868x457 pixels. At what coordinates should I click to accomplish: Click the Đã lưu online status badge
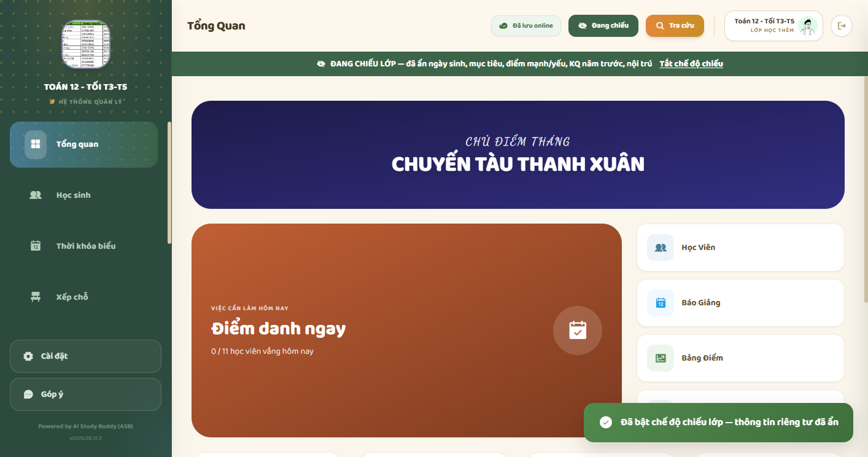pos(526,26)
